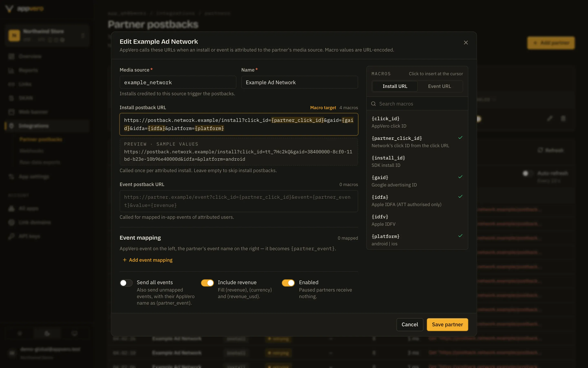Image resolution: width=588 pixels, height=368 pixels.
Task: Click the preview sample values URL
Action: tap(238, 155)
